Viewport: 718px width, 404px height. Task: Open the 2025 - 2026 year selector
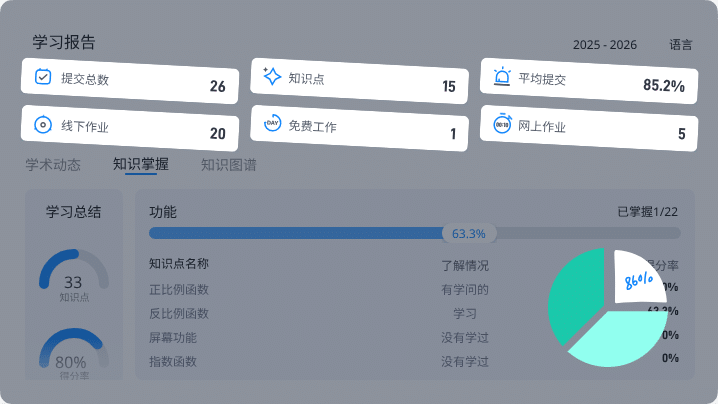604,45
